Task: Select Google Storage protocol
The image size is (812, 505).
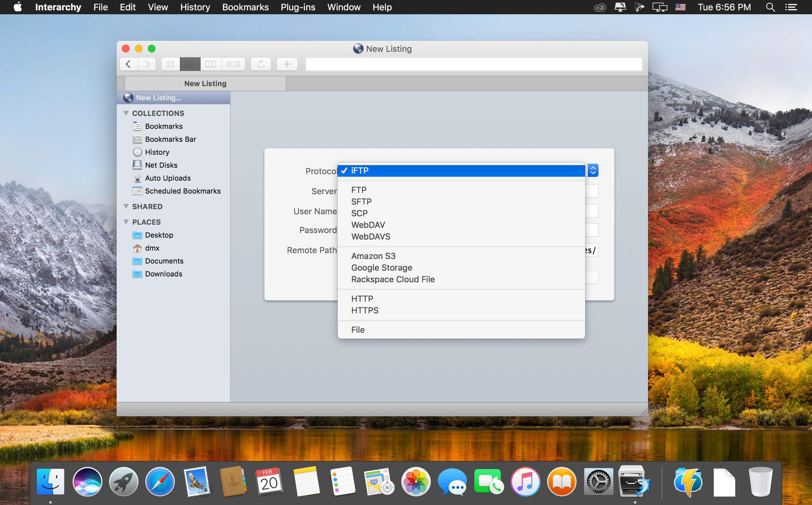Action: [461, 268]
